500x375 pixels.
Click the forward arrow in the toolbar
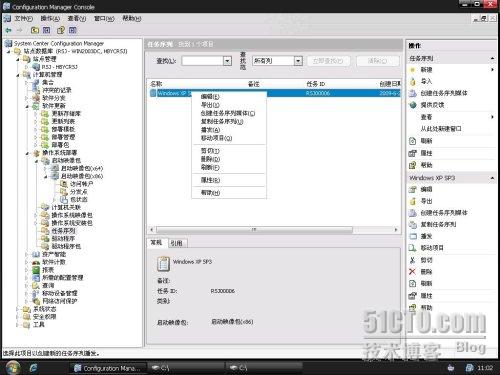(19, 30)
